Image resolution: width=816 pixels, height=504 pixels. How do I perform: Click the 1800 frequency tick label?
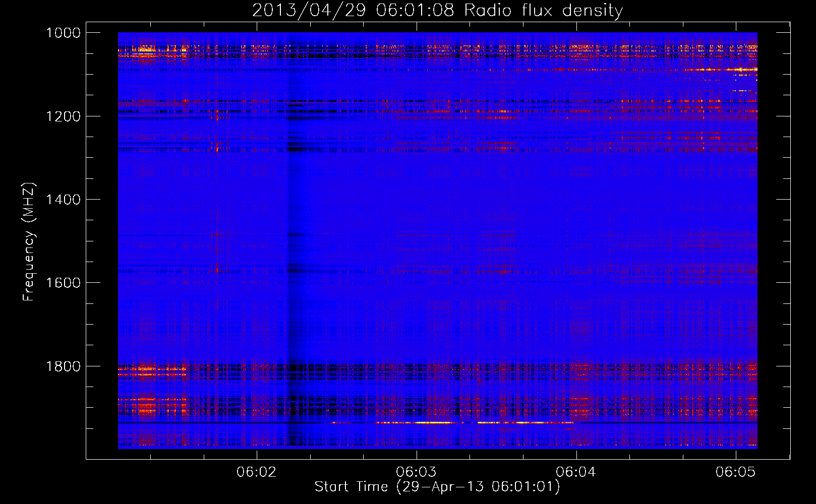click(64, 366)
